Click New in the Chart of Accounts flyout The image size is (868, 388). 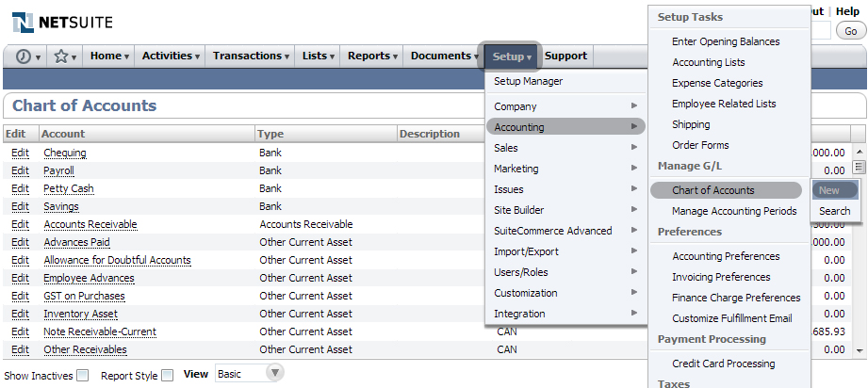point(835,190)
